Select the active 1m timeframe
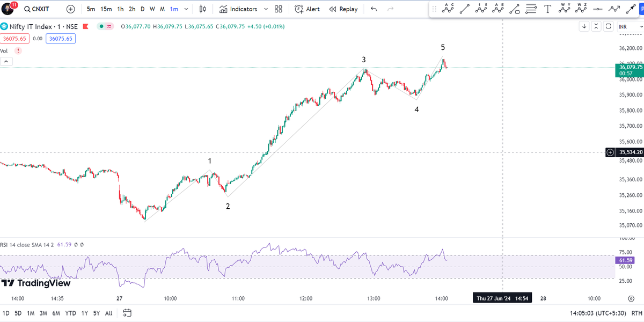This screenshot has width=644, height=322. (x=174, y=9)
